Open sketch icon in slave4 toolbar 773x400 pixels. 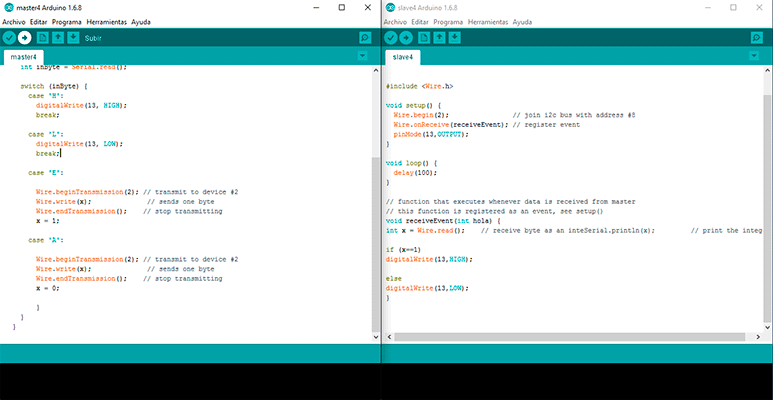coord(440,37)
